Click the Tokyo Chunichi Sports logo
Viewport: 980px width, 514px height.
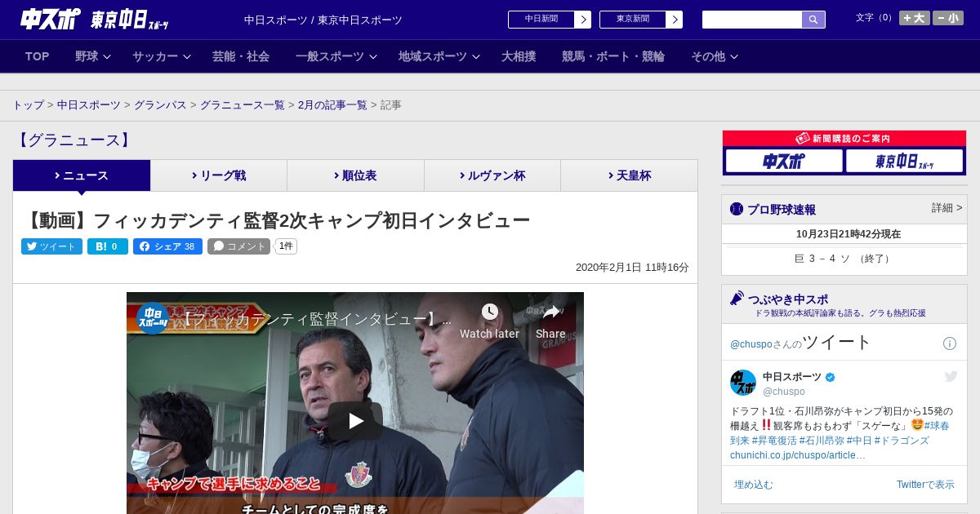pos(130,20)
